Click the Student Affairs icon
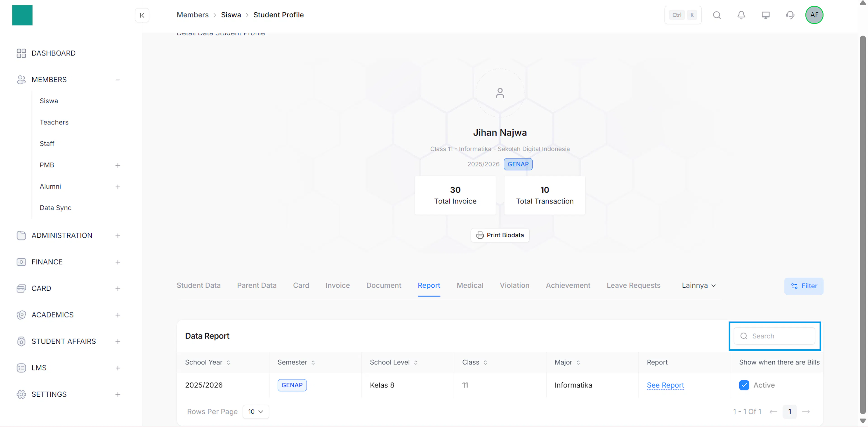Image resolution: width=868 pixels, height=427 pixels. point(21,341)
